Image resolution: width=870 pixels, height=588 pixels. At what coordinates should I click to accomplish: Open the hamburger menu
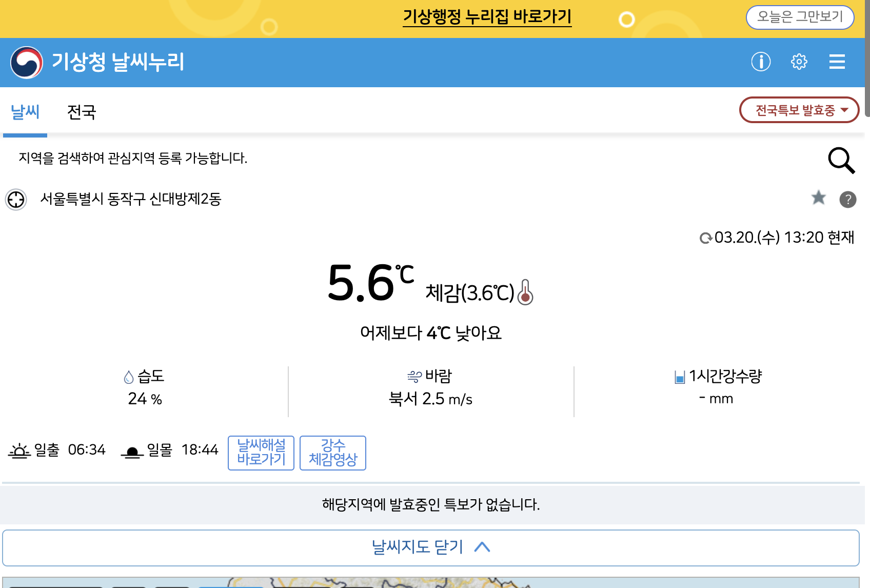click(837, 62)
